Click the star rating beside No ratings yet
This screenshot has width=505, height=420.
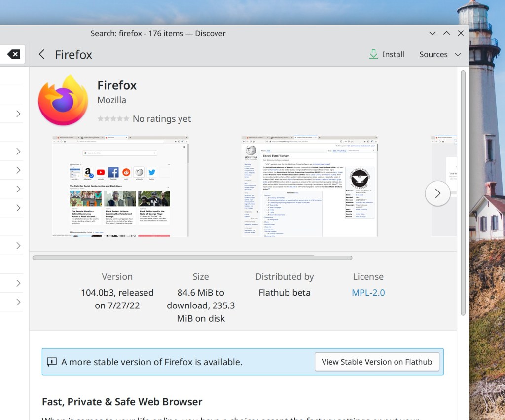click(113, 119)
